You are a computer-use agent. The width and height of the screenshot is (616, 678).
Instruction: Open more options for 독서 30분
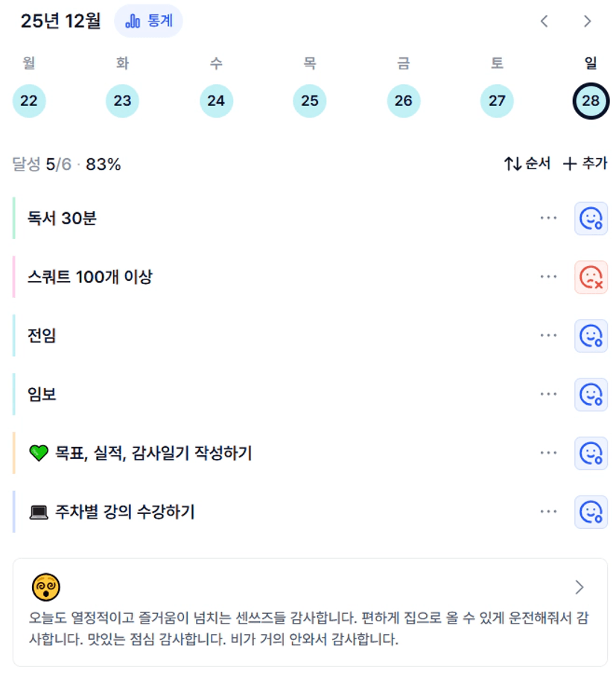coord(549,218)
